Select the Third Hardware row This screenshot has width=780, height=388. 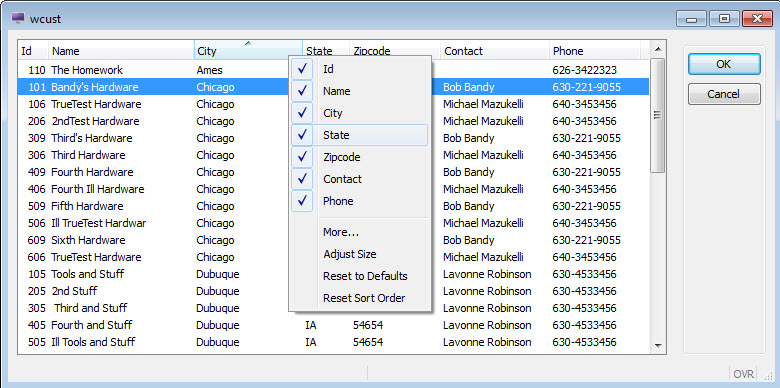click(333, 155)
